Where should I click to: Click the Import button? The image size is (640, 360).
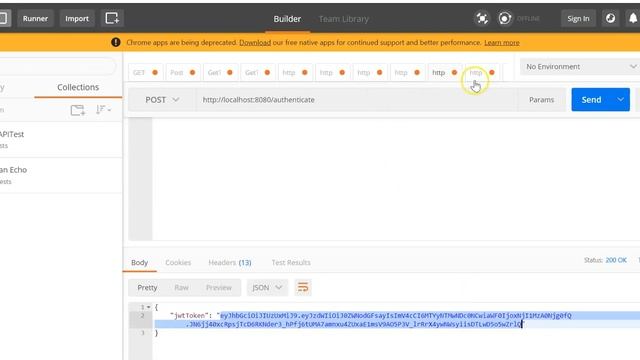coord(77,18)
